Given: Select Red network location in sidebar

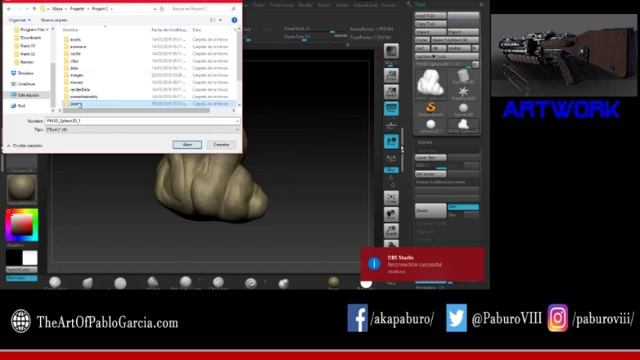Looking at the screenshot, I should 18,106.
